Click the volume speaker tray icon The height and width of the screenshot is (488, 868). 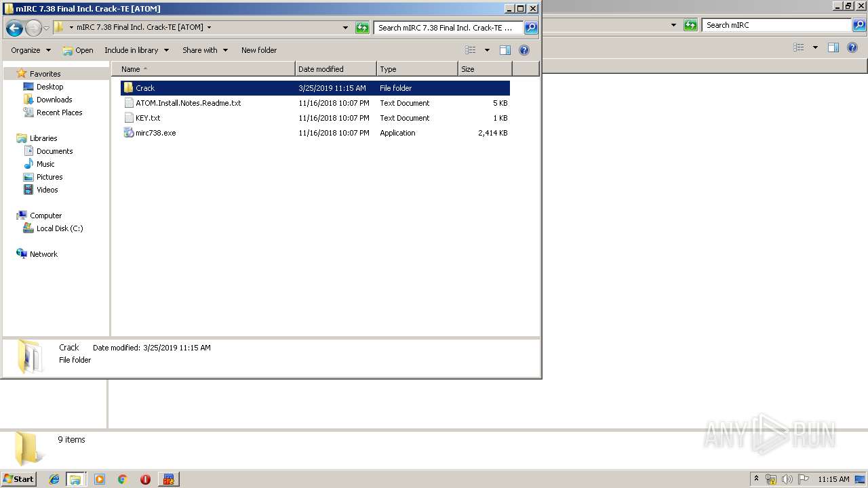[x=787, y=479]
